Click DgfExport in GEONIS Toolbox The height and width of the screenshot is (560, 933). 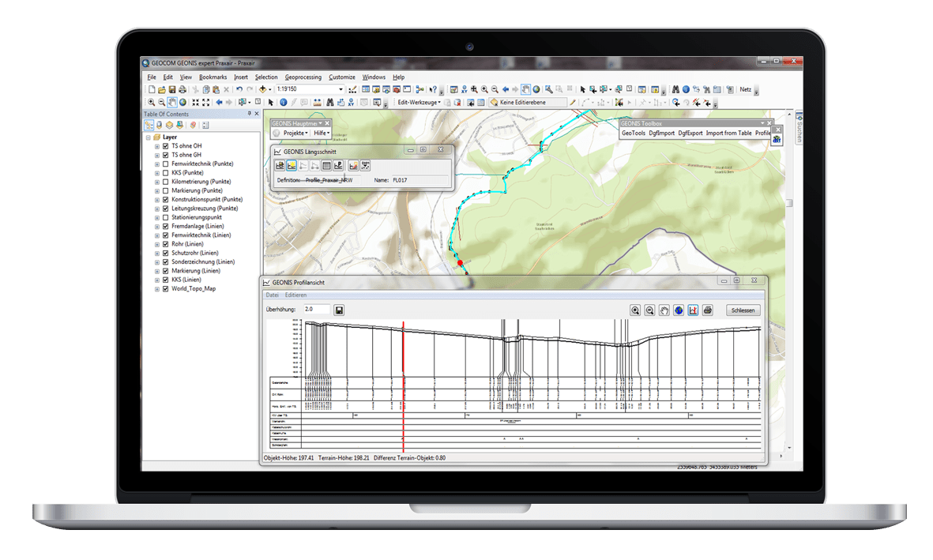(x=690, y=133)
